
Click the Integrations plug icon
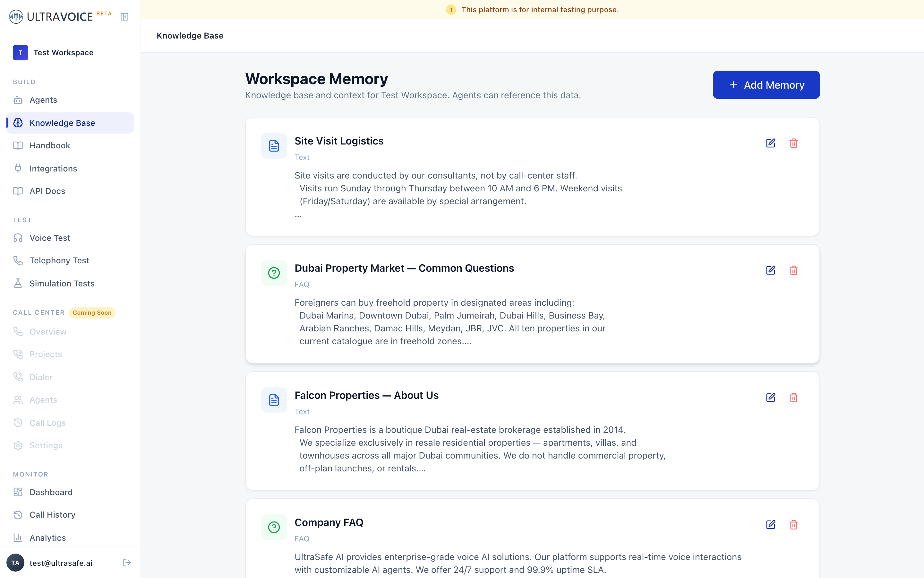[x=18, y=169]
